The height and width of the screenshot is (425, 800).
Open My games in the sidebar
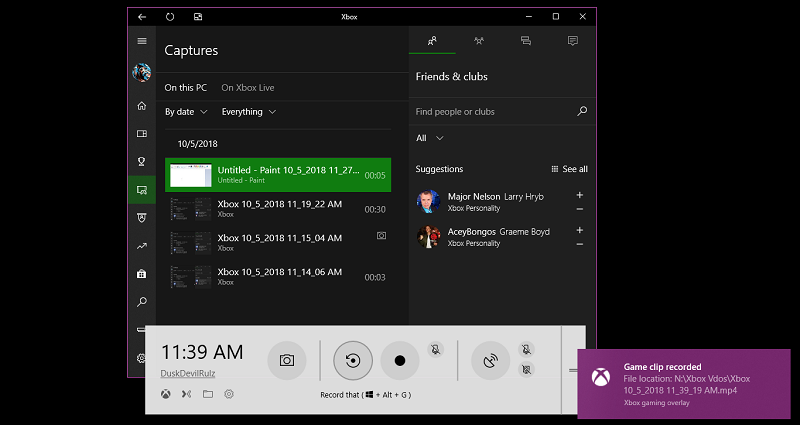click(142, 134)
